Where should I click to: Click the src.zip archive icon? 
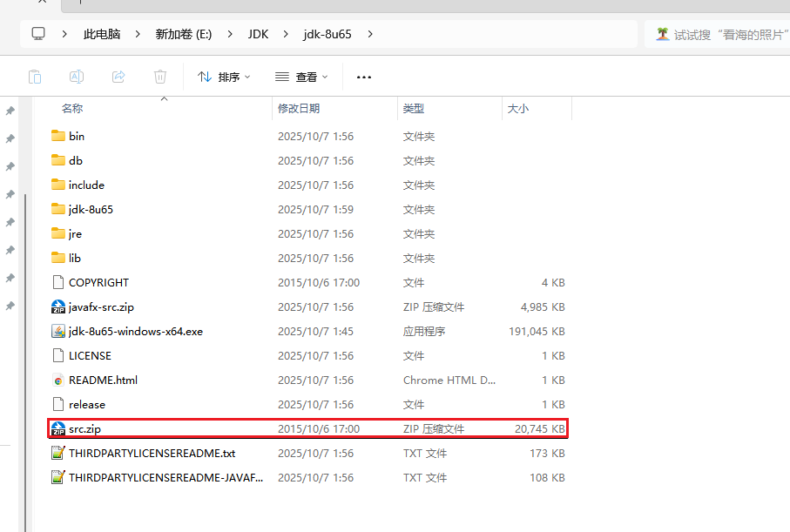pos(58,429)
